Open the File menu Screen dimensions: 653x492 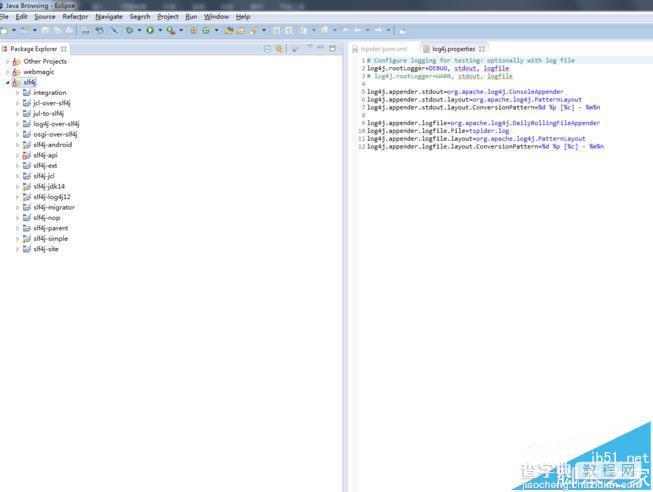(4, 17)
